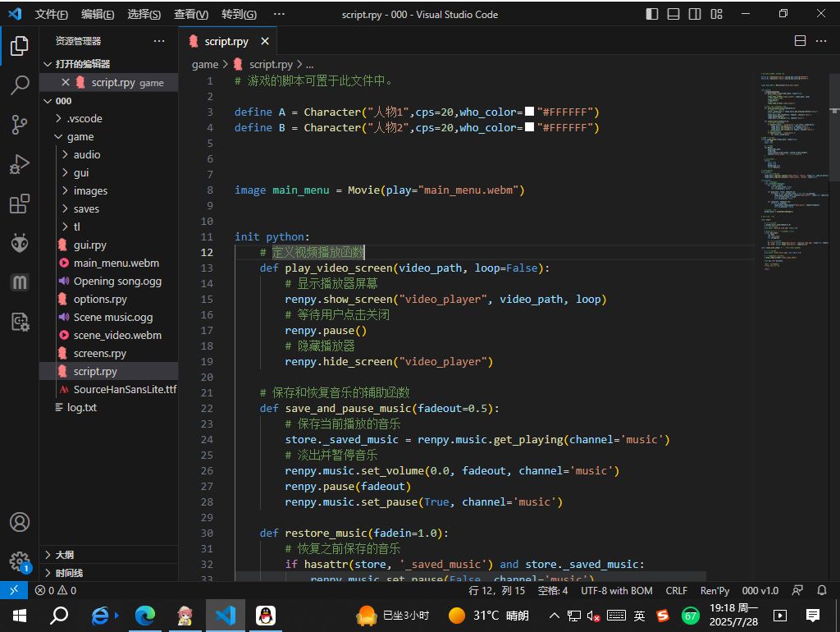Screen dimensions: 840x632
Task: Toggle the panel layout button
Action: [673, 14]
